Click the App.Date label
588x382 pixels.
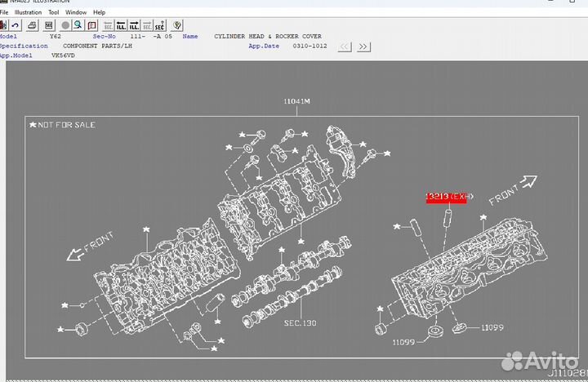tap(264, 46)
